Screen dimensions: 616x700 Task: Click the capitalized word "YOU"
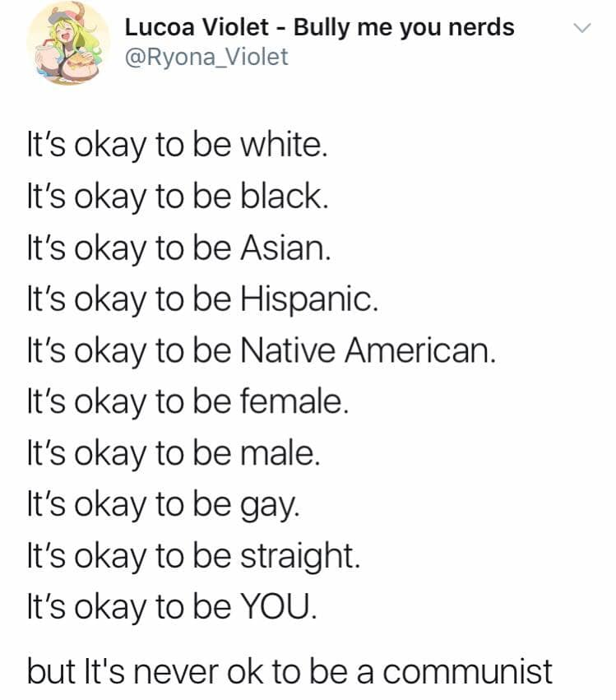point(279,607)
